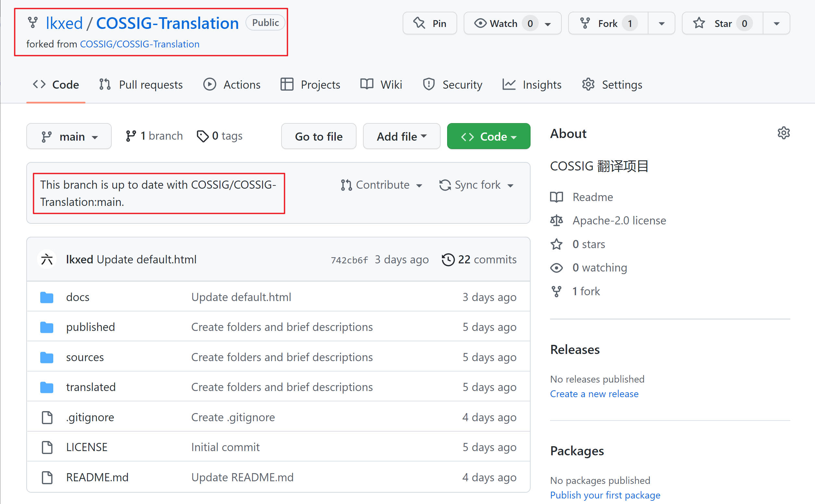Open the Wiki tab

coord(381,85)
